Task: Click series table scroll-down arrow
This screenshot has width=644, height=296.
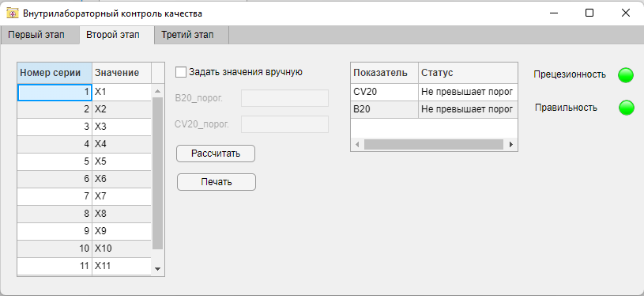Action: click(158, 269)
